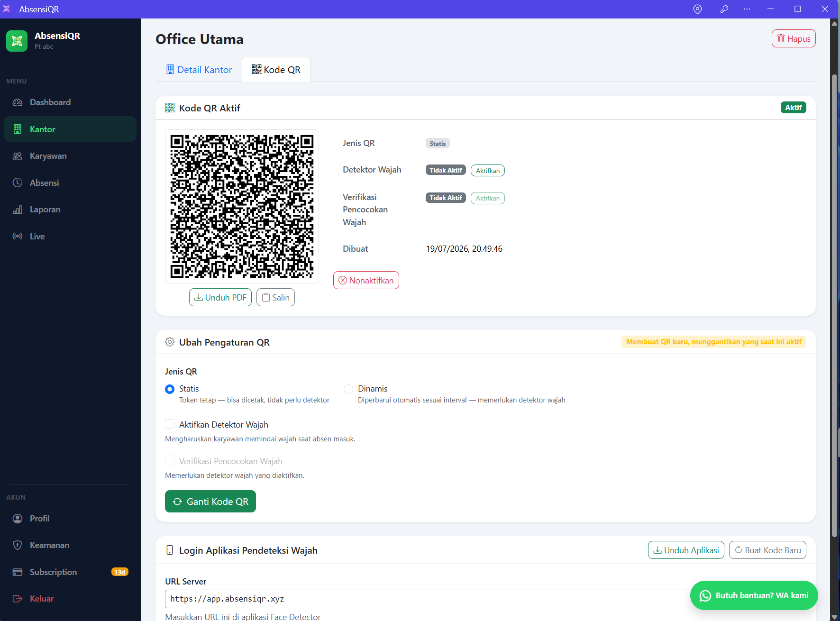Screen dimensions: 840x621
Task: Activate Detektor Wajah via Aktifkan button
Action: click(488, 171)
